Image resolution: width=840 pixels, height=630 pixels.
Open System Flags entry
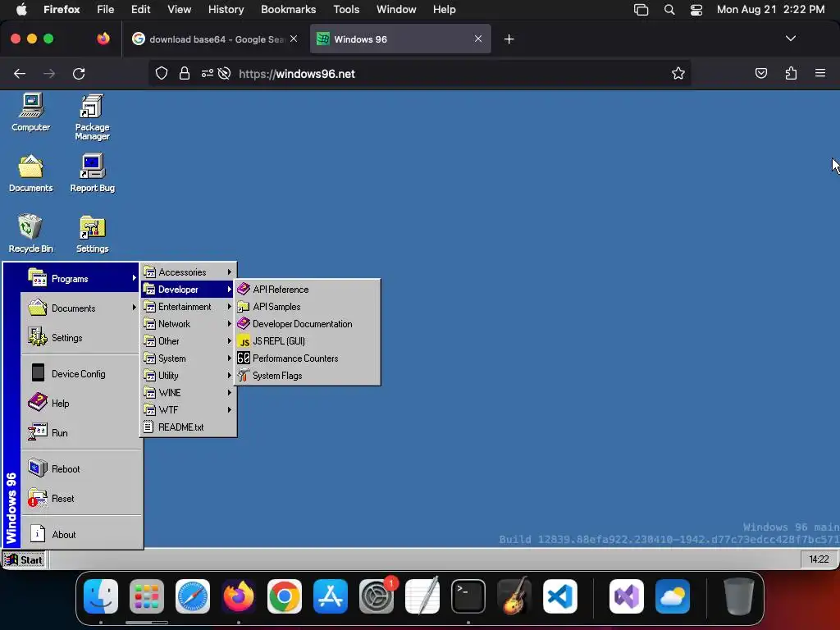click(308, 376)
